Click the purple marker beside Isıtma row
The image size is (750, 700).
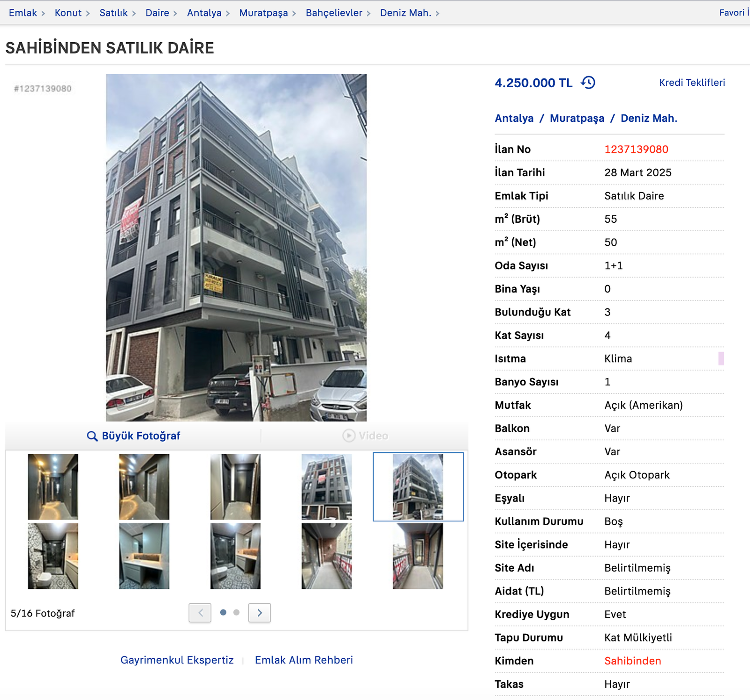pos(721,359)
